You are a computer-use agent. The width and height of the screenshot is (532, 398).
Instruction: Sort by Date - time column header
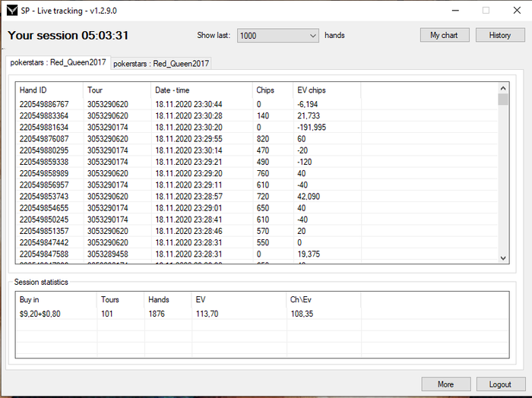202,90
